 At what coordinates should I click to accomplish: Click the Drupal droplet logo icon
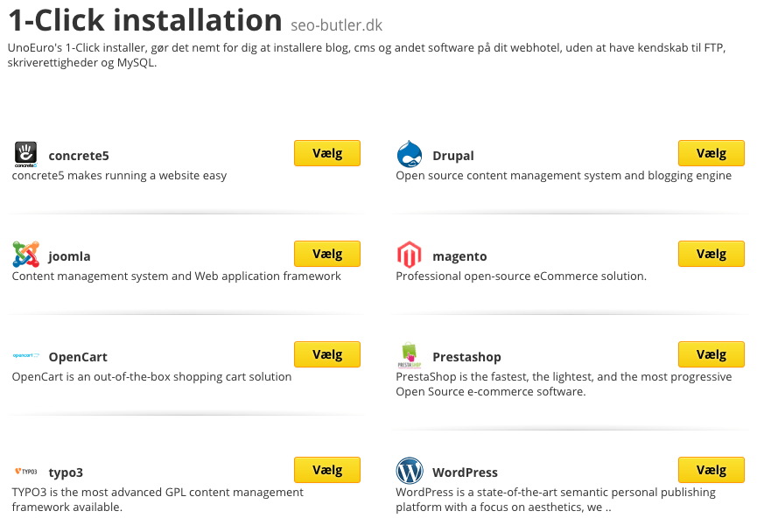[x=410, y=154]
